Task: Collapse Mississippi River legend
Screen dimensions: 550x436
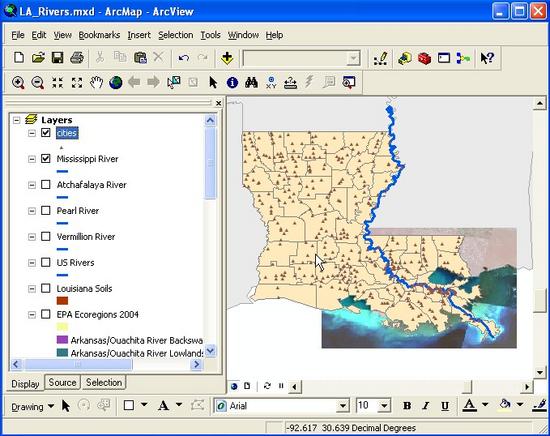Action: pos(32,159)
